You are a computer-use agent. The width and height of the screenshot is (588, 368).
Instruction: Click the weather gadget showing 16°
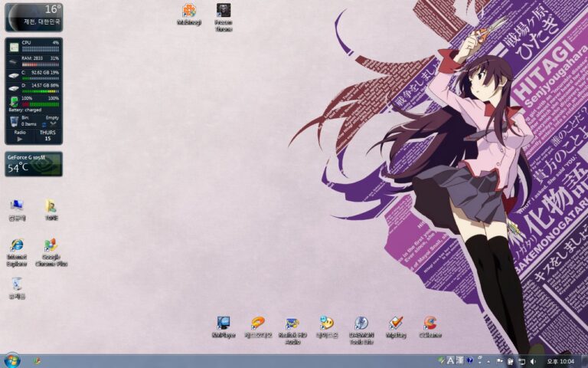34,18
